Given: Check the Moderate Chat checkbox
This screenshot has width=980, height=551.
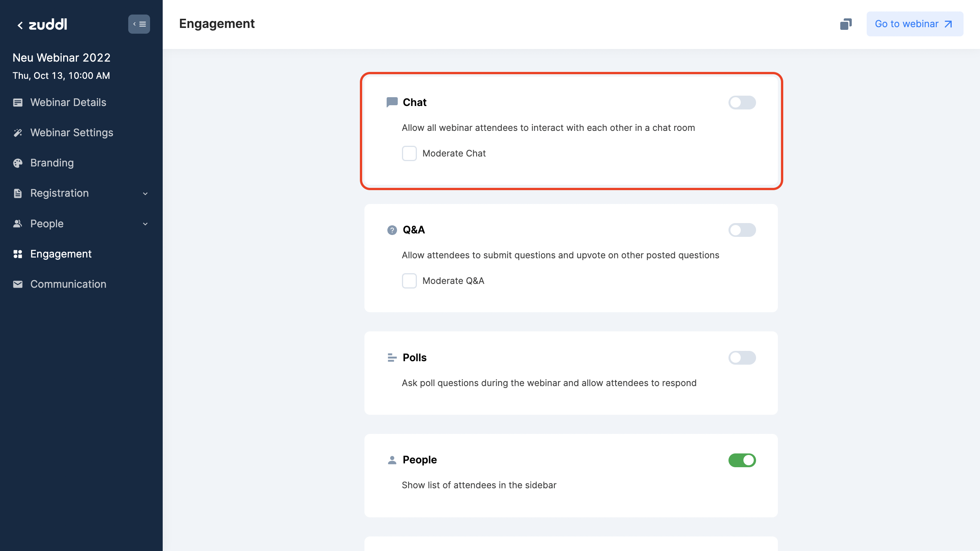Looking at the screenshot, I should pyautogui.click(x=409, y=153).
